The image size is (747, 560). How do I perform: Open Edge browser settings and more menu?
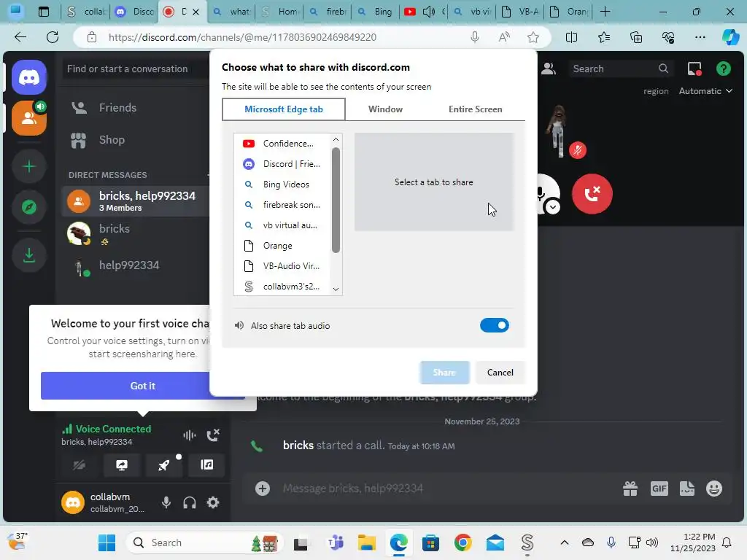(700, 37)
